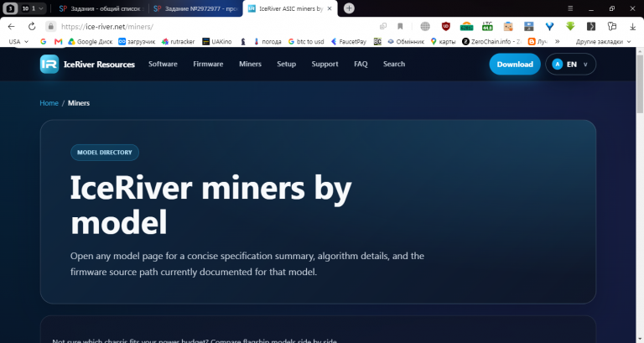Open the загрузчик bookmark
The height and width of the screenshot is (343, 644).
coord(137,41)
